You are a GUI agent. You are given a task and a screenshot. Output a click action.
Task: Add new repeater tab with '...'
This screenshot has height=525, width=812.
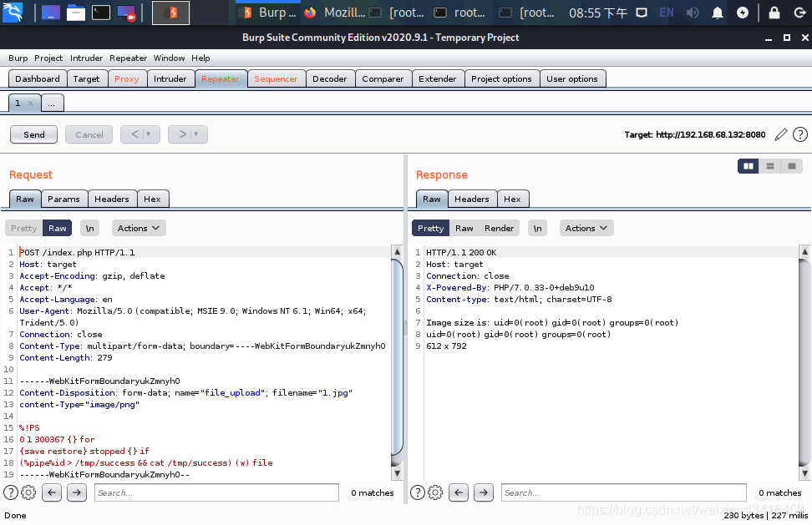click(x=52, y=103)
